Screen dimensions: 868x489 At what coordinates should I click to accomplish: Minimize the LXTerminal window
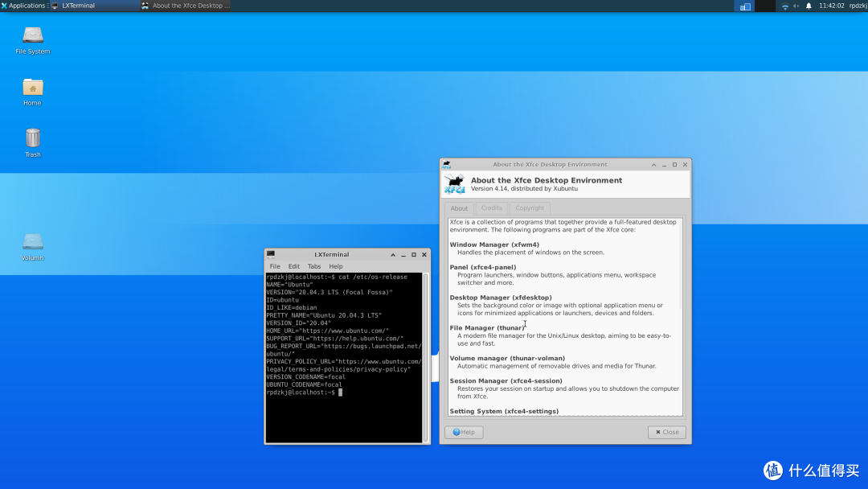[x=403, y=255]
